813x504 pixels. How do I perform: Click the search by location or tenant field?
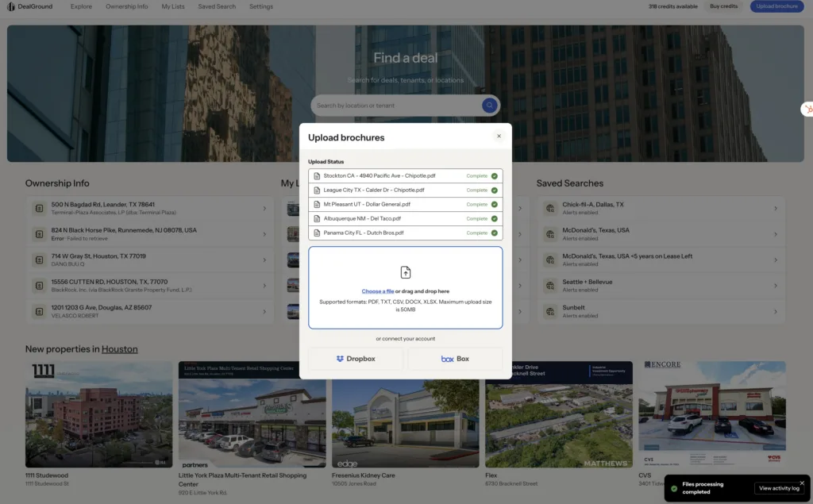[395, 106]
